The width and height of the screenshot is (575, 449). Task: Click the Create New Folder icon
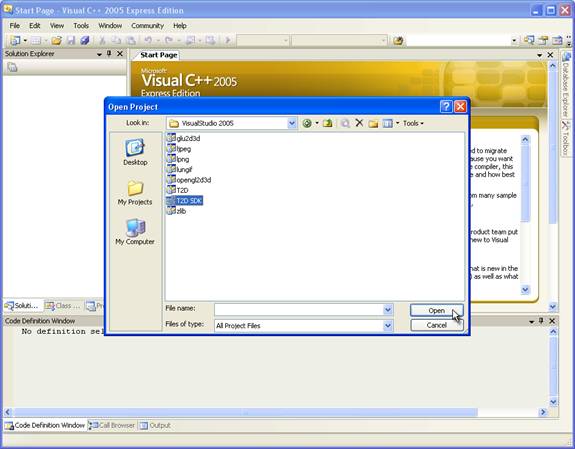373,123
